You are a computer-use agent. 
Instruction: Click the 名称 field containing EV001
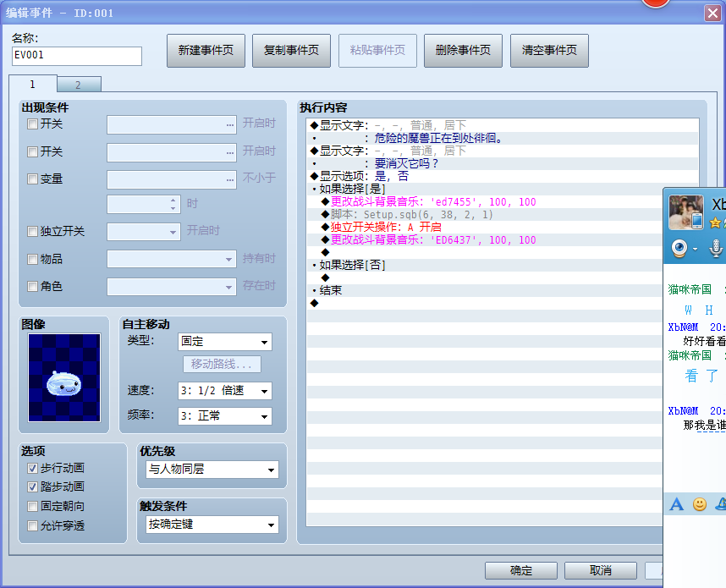click(x=77, y=56)
